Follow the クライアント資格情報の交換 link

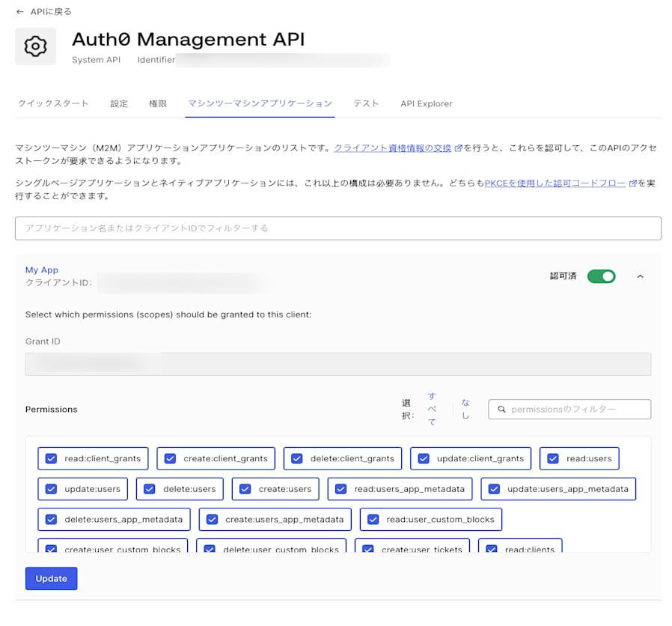pyautogui.click(x=393, y=148)
